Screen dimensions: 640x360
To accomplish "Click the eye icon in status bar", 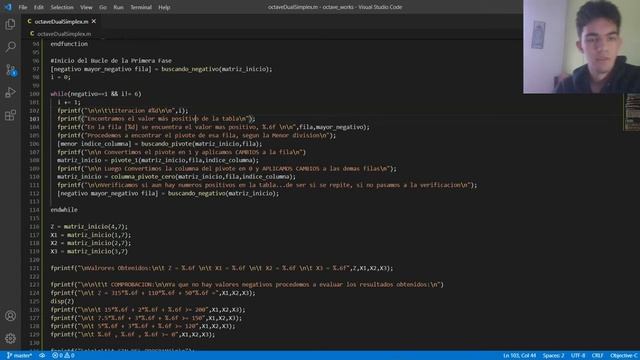I will [x=42, y=356].
